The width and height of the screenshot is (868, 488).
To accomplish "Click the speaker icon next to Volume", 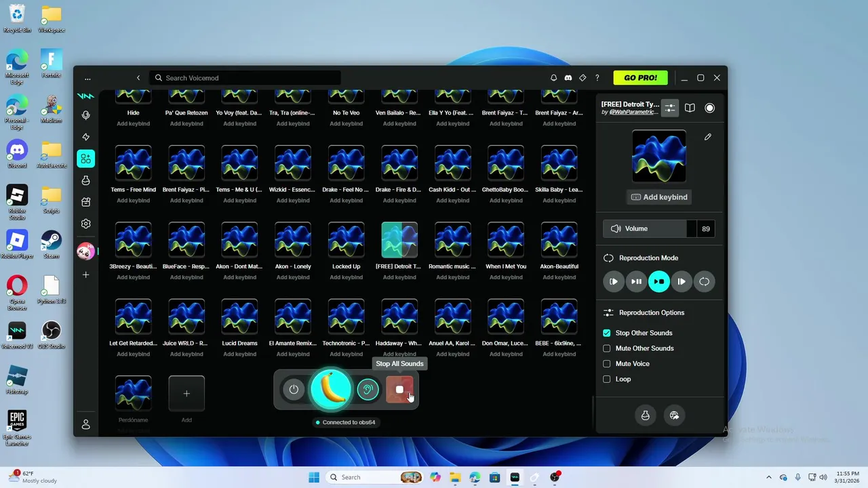I will point(616,229).
